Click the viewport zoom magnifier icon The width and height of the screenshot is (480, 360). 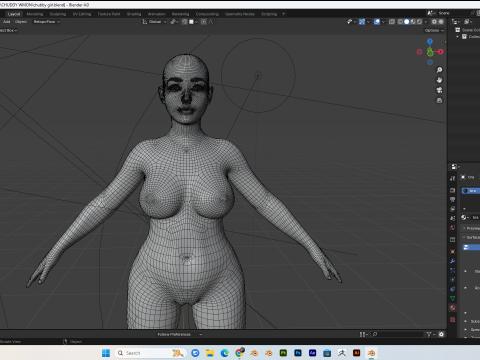tap(439, 70)
